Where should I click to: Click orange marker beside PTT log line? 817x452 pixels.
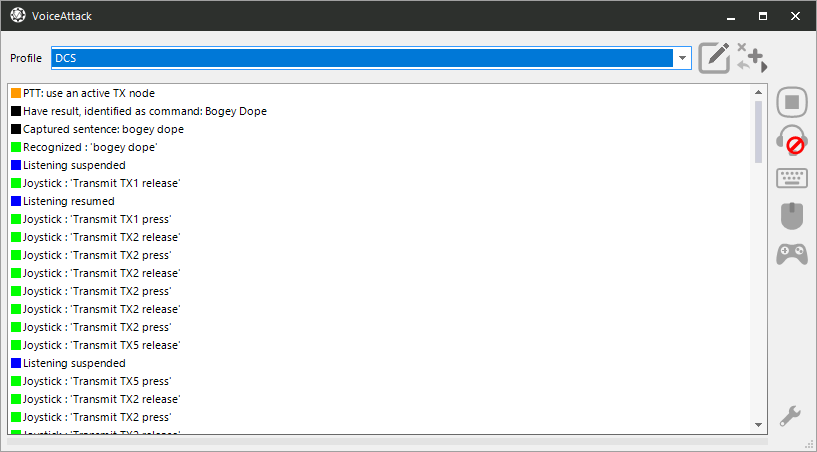pos(16,93)
